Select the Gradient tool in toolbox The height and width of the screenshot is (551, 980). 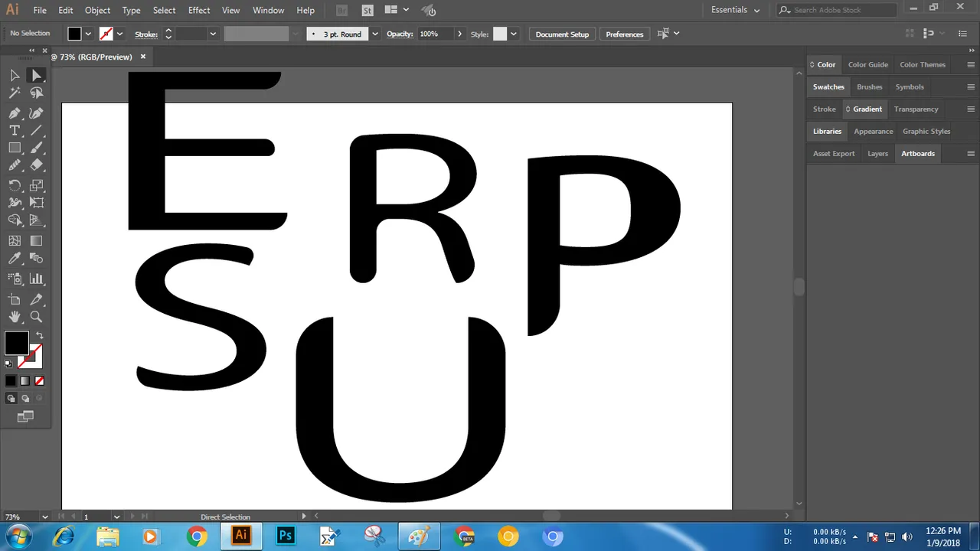click(36, 240)
